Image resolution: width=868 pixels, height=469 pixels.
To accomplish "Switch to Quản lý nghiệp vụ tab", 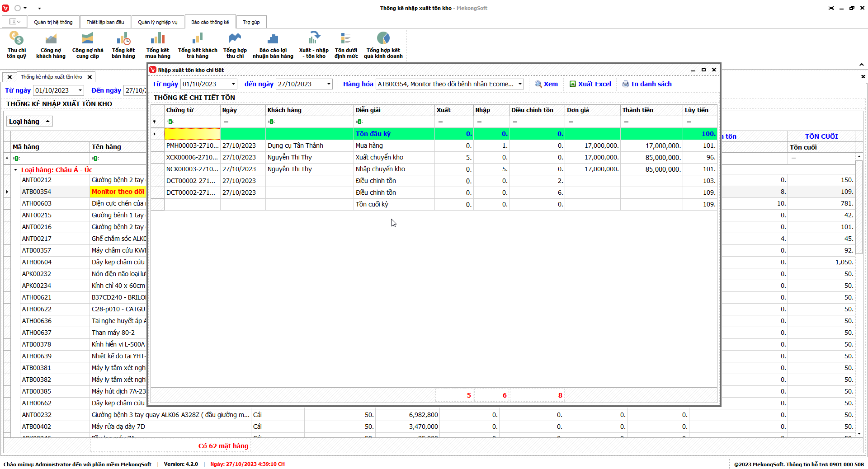I will pyautogui.click(x=157, y=22).
